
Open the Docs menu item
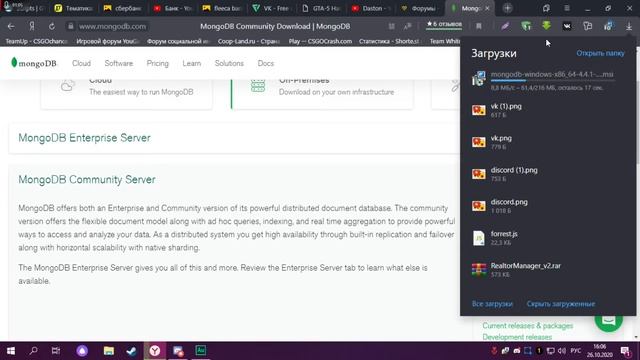[x=266, y=63]
